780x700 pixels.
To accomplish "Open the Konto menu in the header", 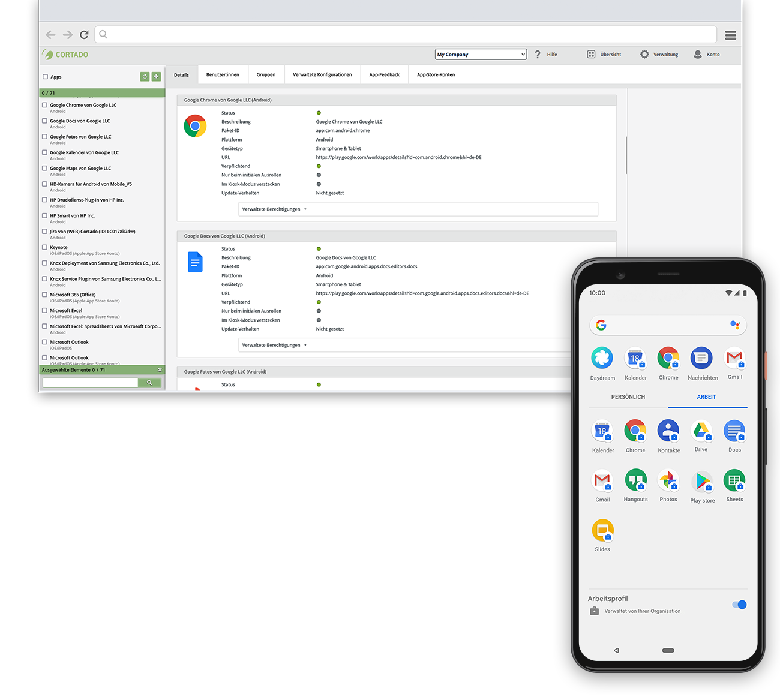I will tap(706, 55).
